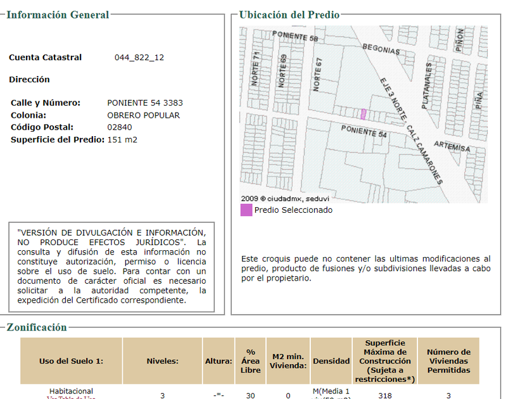532x399 pixels.
Task: Click PONIENTE 54 street label on map
Action: (x=364, y=131)
